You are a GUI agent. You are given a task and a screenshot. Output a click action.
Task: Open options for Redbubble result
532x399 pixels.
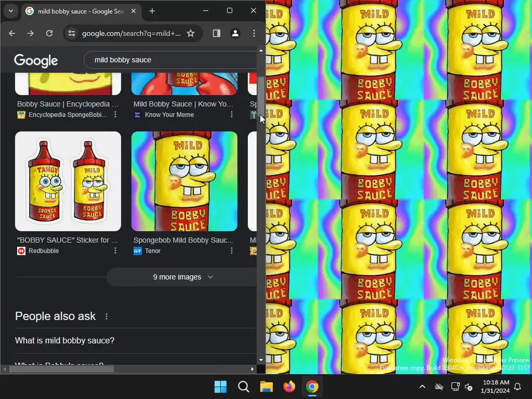click(x=115, y=250)
